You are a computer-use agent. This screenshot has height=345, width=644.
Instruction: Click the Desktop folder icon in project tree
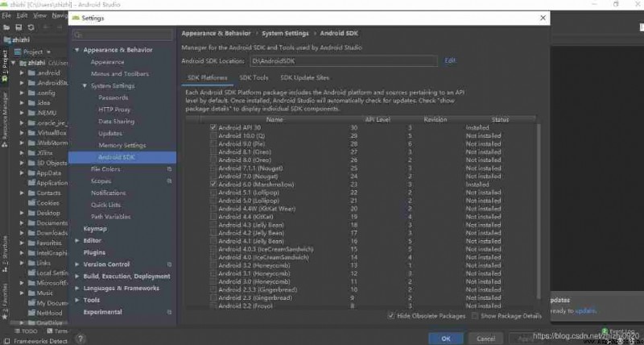point(31,213)
